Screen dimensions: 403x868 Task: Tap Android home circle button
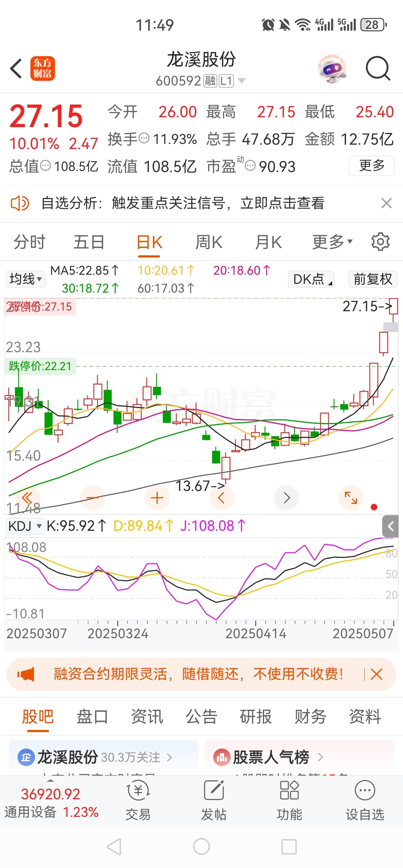pos(201,846)
